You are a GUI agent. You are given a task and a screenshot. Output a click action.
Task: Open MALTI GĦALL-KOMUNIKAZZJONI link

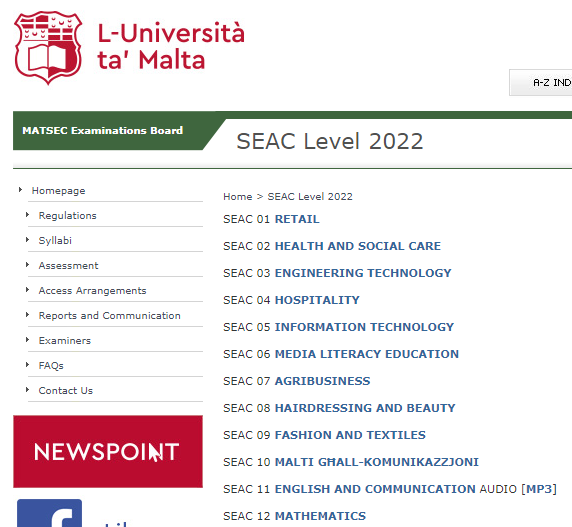pyautogui.click(x=376, y=462)
